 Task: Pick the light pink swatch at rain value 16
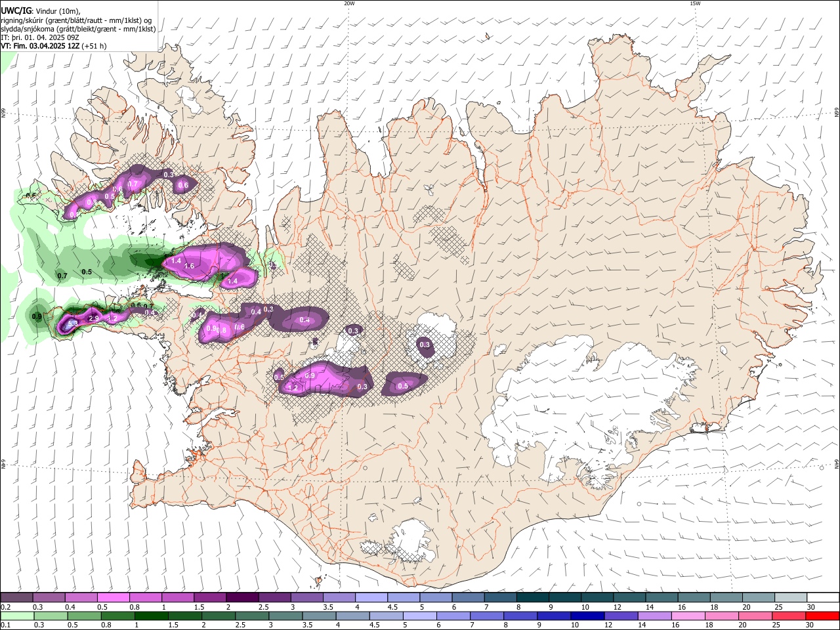(688, 616)
